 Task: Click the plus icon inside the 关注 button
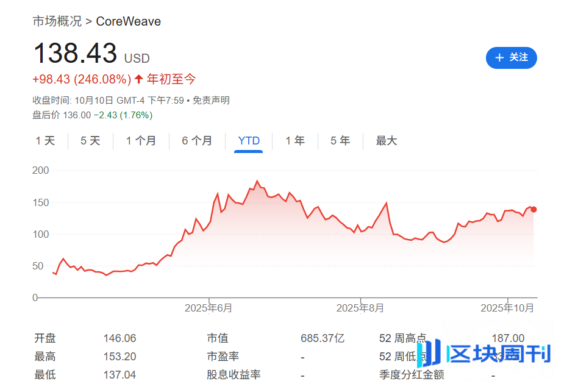(x=500, y=58)
